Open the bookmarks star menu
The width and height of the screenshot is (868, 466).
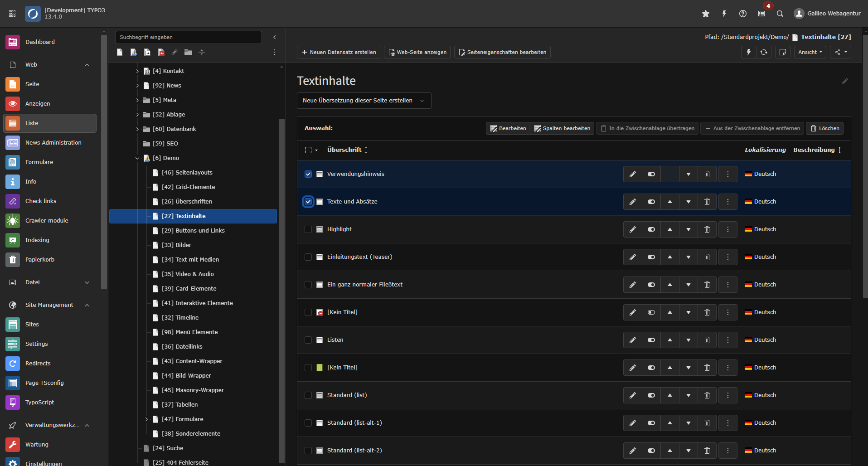tap(705, 14)
